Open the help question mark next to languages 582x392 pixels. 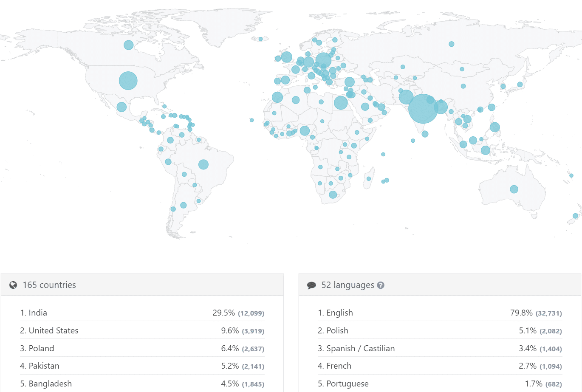click(381, 285)
